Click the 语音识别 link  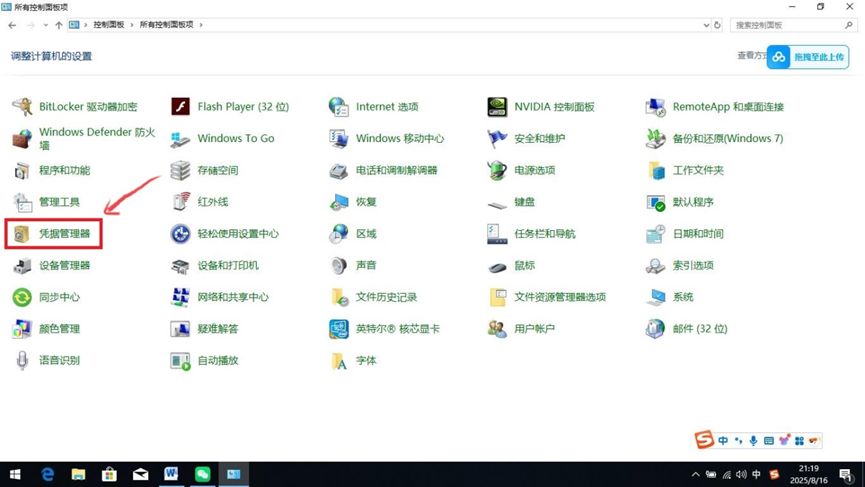[60, 360]
